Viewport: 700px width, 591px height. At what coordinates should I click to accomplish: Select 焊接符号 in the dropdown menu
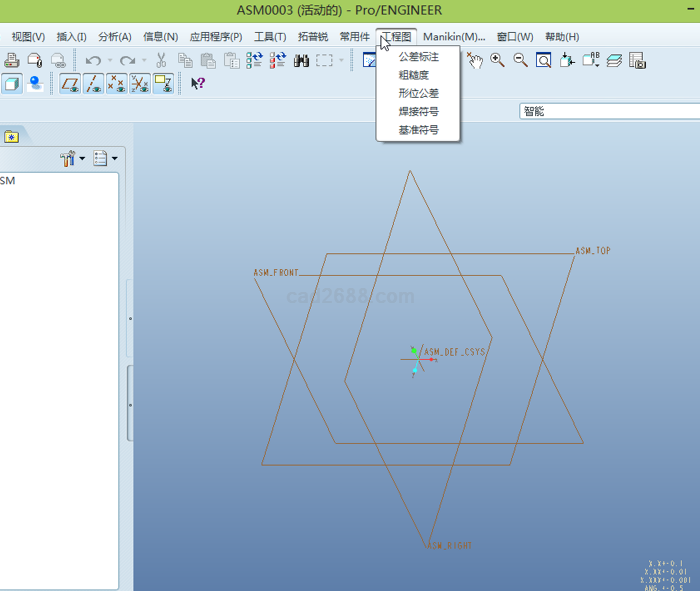[418, 111]
